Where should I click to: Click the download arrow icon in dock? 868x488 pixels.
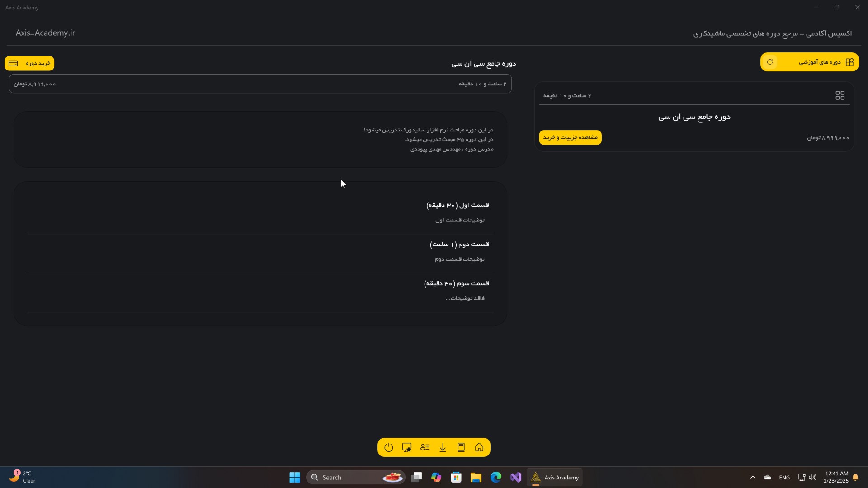coord(443,447)
